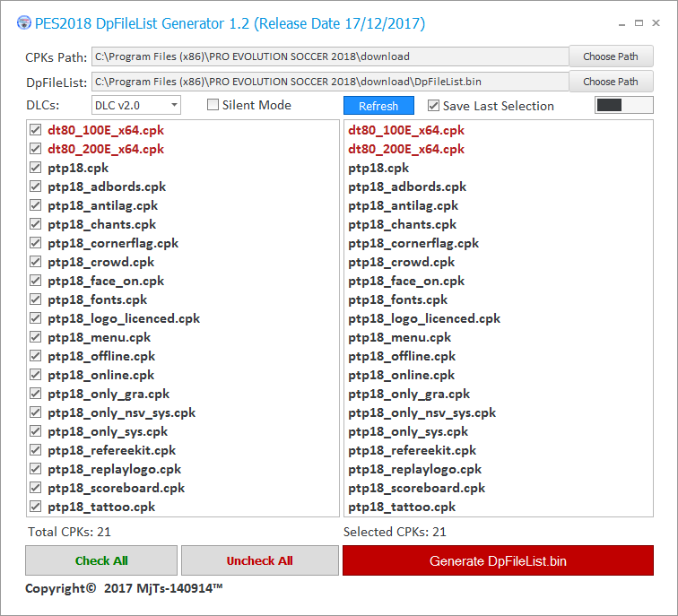678x616 pixels.
Task: Close the DpFileList Generator window
Action: (x=656, y=23)
